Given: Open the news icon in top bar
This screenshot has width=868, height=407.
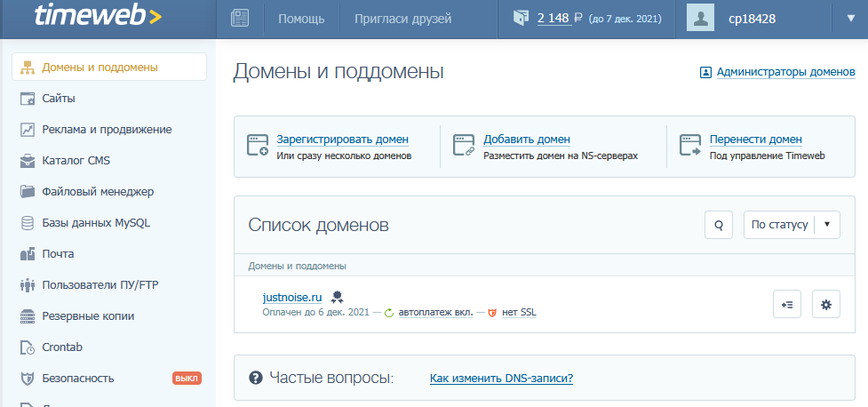Looking at the screenshot, I should (240, 19).
